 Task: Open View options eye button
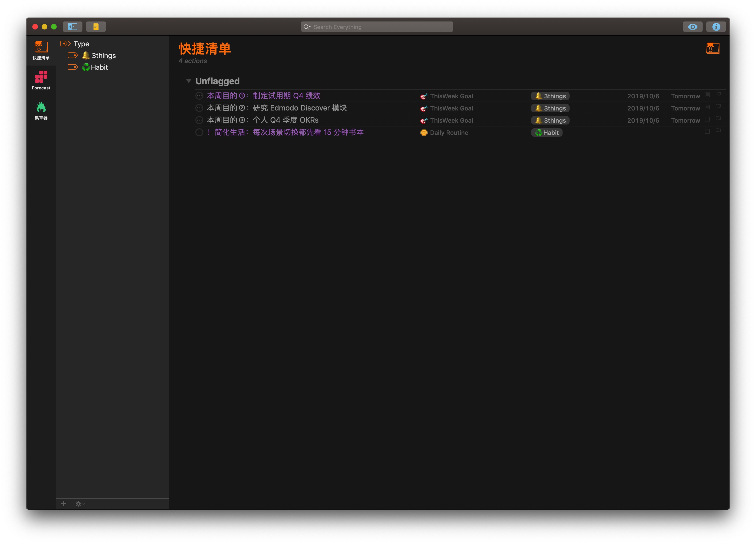pos(692,27)
